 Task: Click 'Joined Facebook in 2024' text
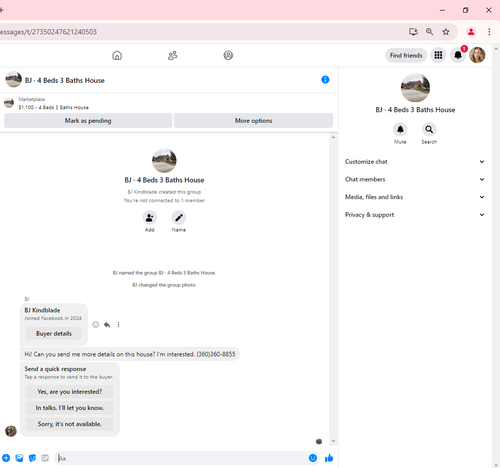coord(53,318)
